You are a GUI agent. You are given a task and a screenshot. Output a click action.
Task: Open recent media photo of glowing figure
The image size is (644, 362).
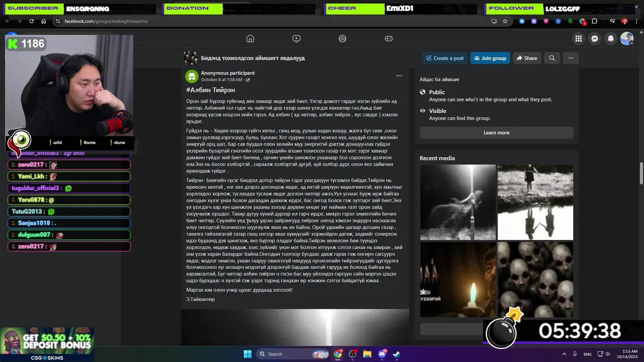458,203
